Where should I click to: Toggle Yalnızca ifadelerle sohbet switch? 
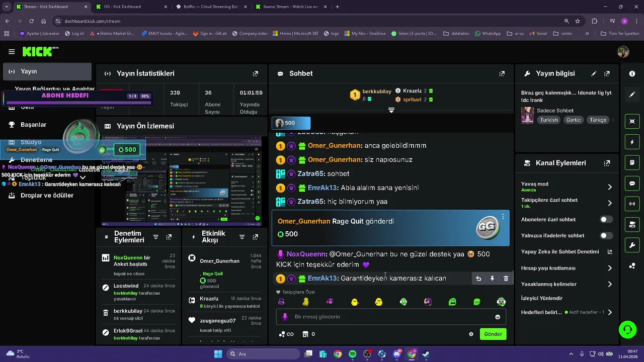(607, 235)
